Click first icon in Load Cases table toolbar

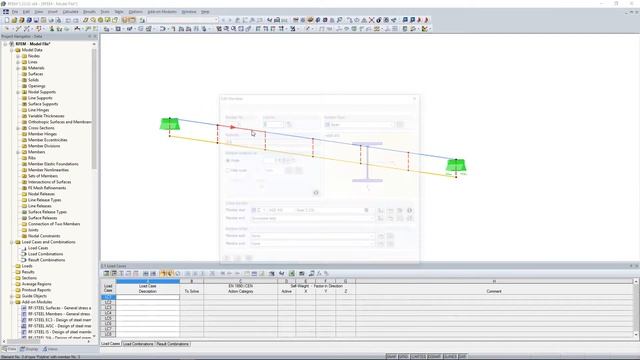(106, 273)
